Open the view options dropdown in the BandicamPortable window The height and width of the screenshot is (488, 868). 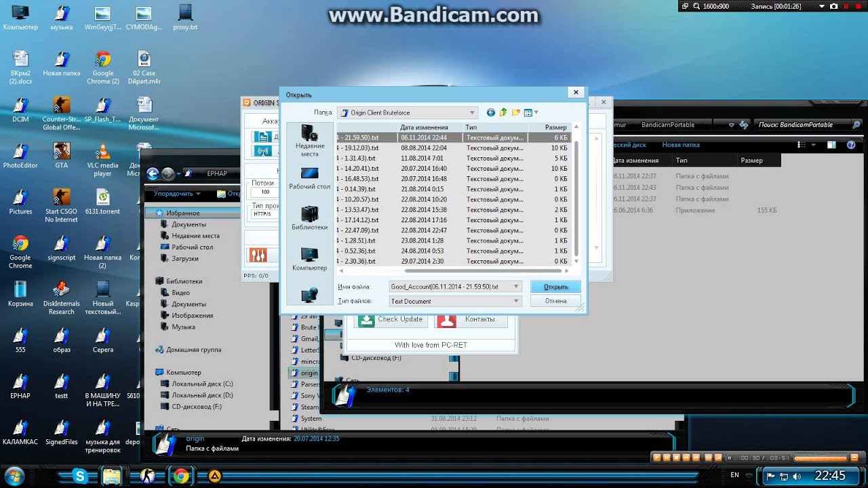pyautogui.click(x=815, y=145)
